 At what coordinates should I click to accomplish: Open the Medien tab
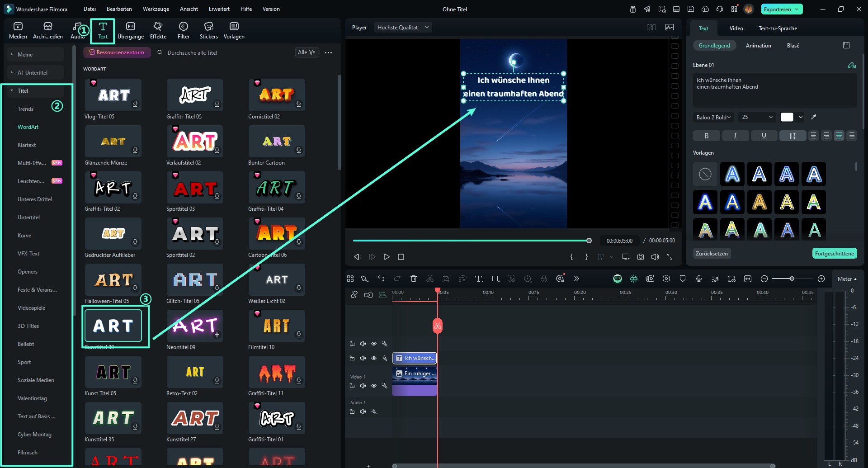(18, 31)
